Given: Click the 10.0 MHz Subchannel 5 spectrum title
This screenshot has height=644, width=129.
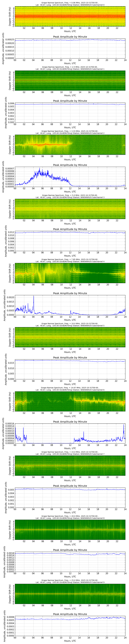Looking at the screenshot, I should coord(70,325).
